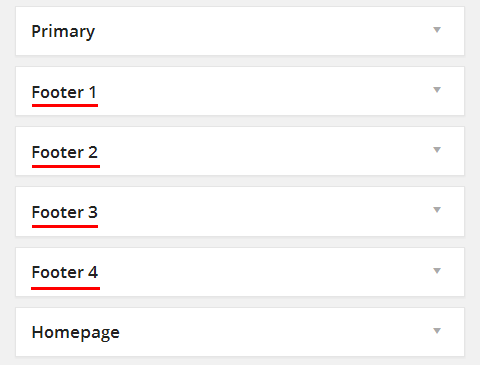Click the red underline beneath Footer 4

(65, 288)
